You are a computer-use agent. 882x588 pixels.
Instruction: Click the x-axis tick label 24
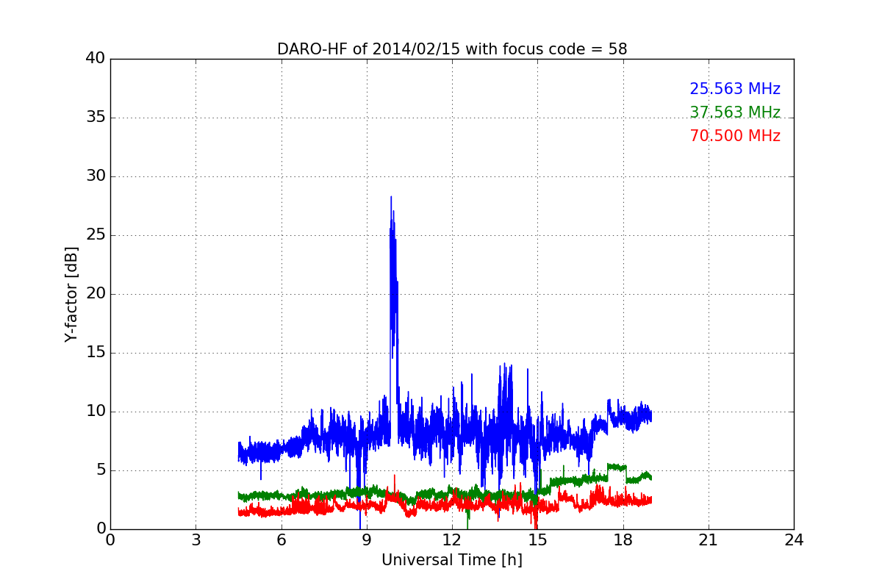point(794,540)
